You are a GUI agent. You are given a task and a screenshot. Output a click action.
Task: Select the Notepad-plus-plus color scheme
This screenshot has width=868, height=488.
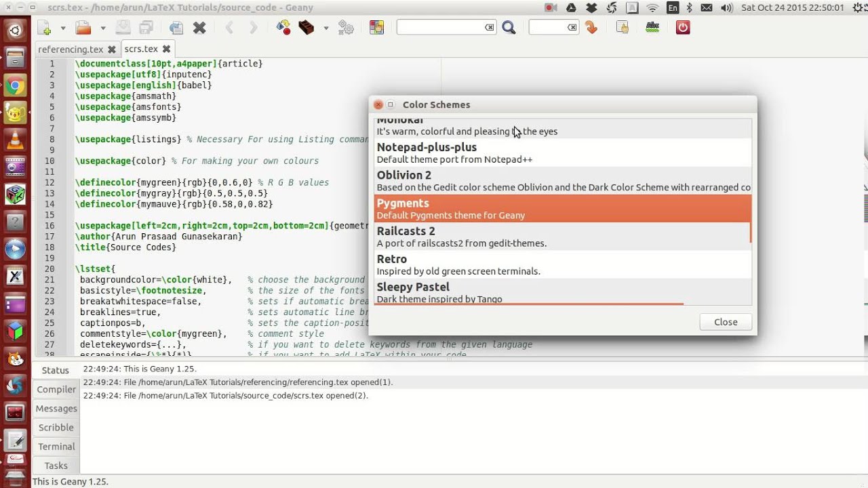562,152
